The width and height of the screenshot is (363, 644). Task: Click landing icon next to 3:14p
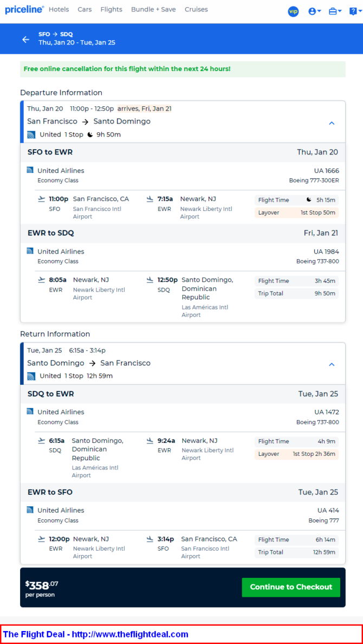pyautogui.click(x=150, y=539)
